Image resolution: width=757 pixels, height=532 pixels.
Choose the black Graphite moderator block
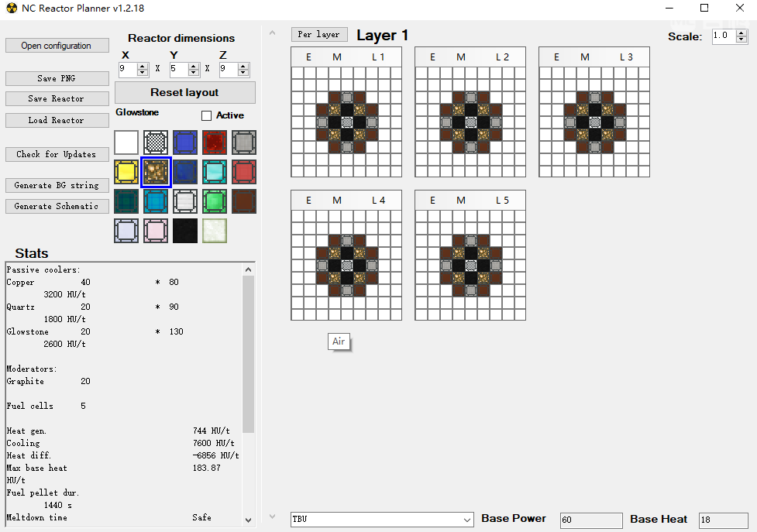click(185, 231)
